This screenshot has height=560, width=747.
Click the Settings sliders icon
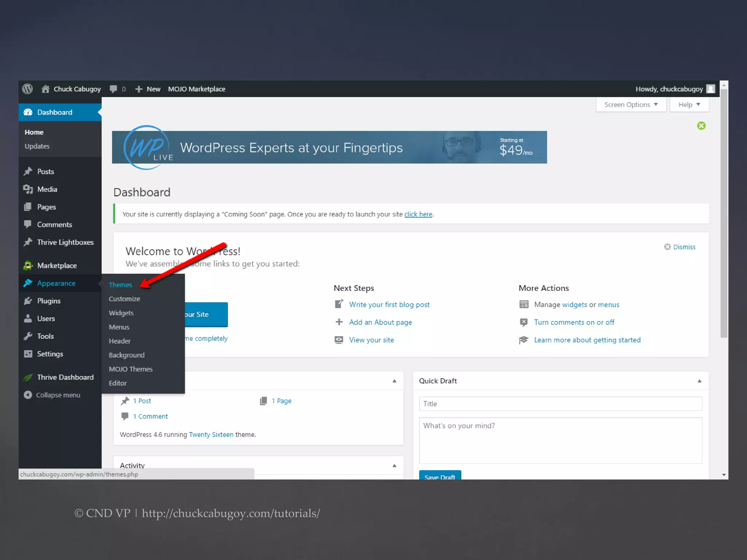coord(28,354)
